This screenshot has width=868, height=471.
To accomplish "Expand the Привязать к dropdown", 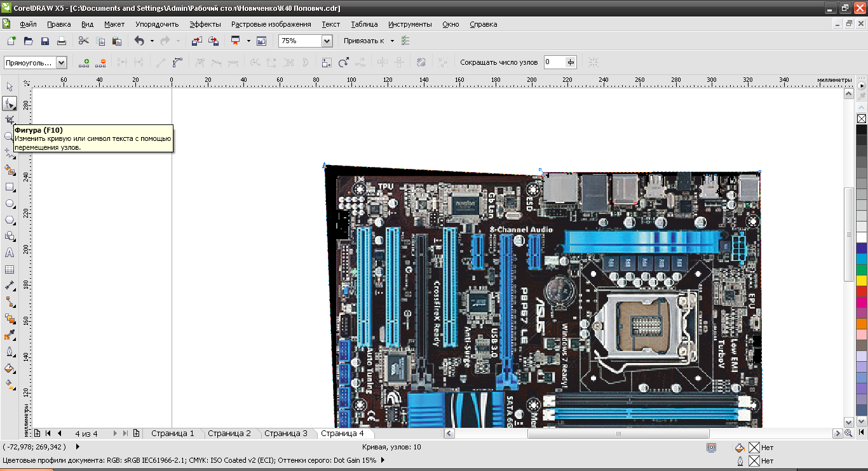I will tap(392, 41).
